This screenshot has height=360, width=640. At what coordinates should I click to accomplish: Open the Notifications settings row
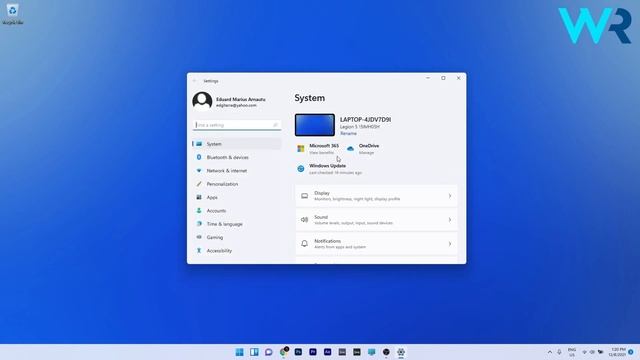(x=376, y=244)
